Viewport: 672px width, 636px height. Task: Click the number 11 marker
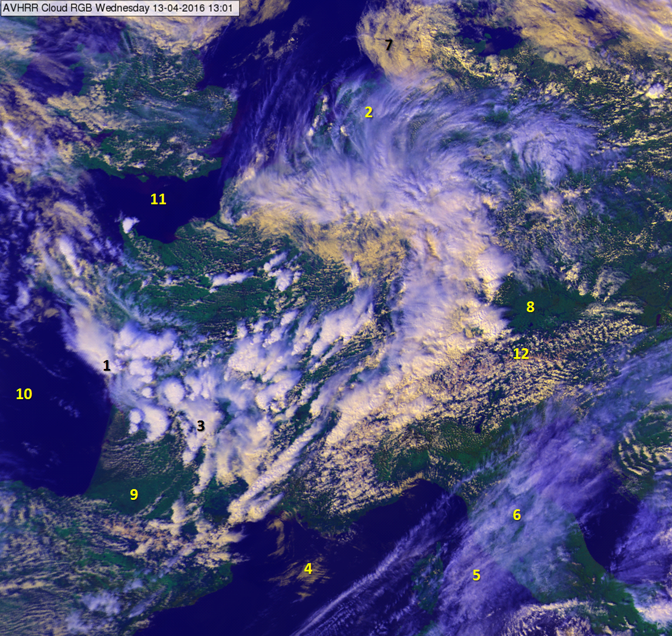pos(158,200)
